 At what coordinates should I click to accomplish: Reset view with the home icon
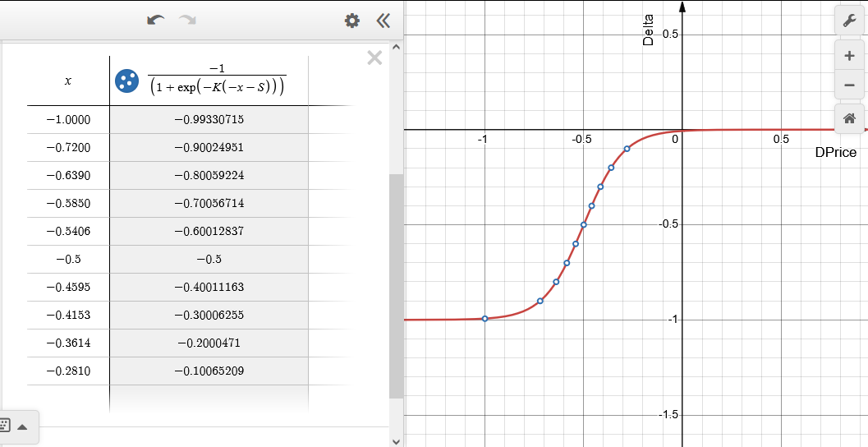click(849, 118)
